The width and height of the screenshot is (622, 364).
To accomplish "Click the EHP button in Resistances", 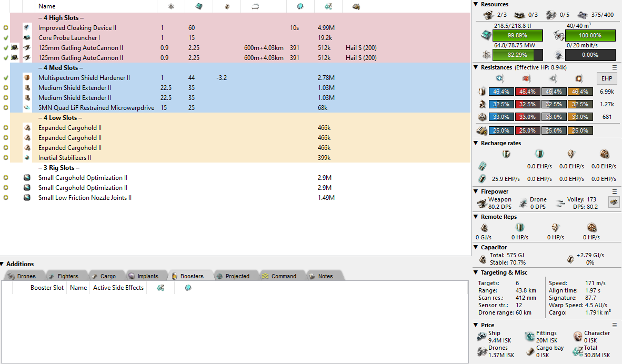I will (x=607, y=78).
